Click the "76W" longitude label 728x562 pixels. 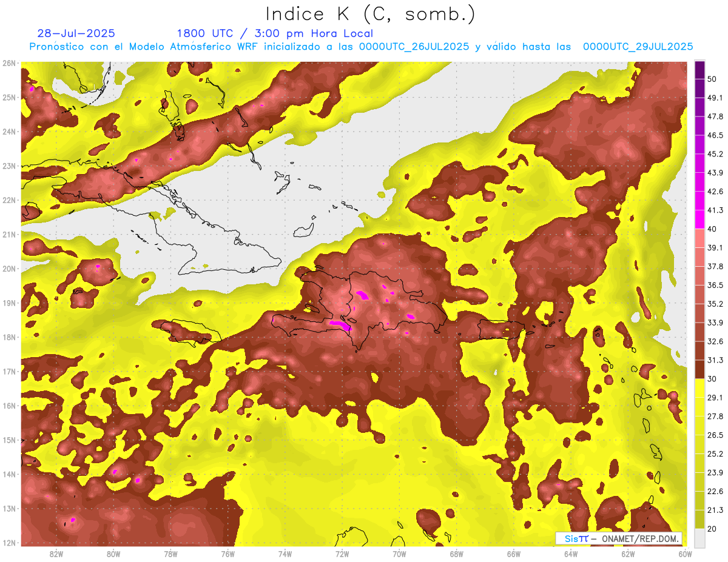(x=228, y=554)
